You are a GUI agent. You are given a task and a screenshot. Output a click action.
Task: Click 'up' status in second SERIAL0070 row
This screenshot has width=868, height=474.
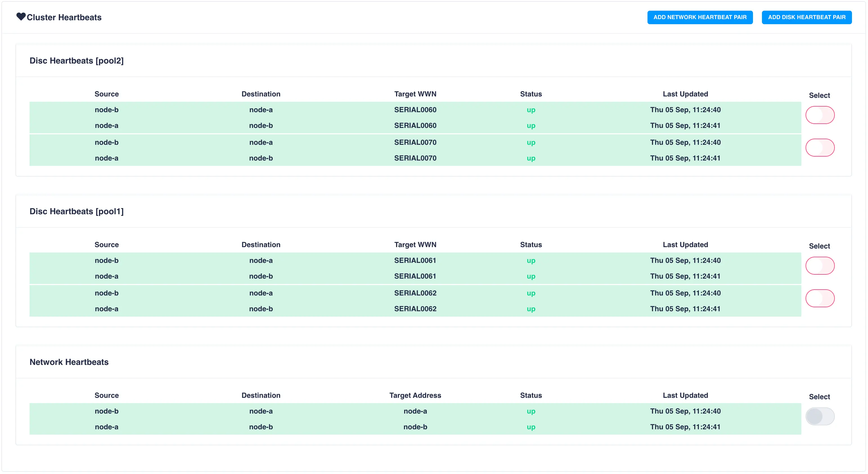coord(531,159)
